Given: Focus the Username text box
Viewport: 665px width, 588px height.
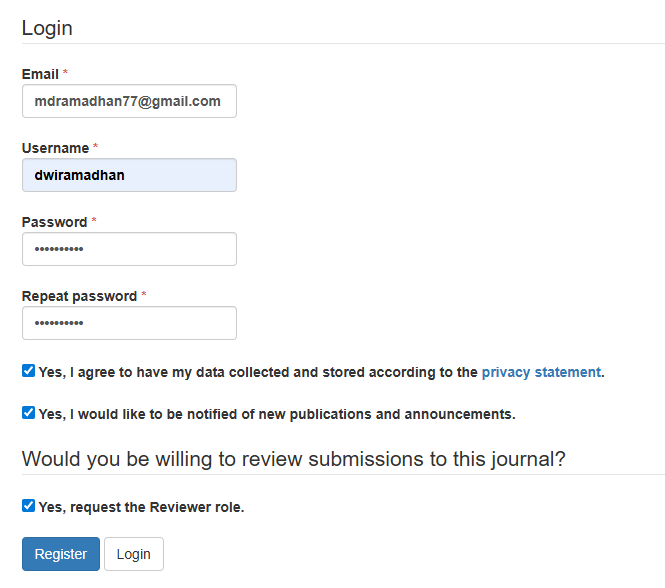Looking at the screenshot, I should [x=129, y=175].
